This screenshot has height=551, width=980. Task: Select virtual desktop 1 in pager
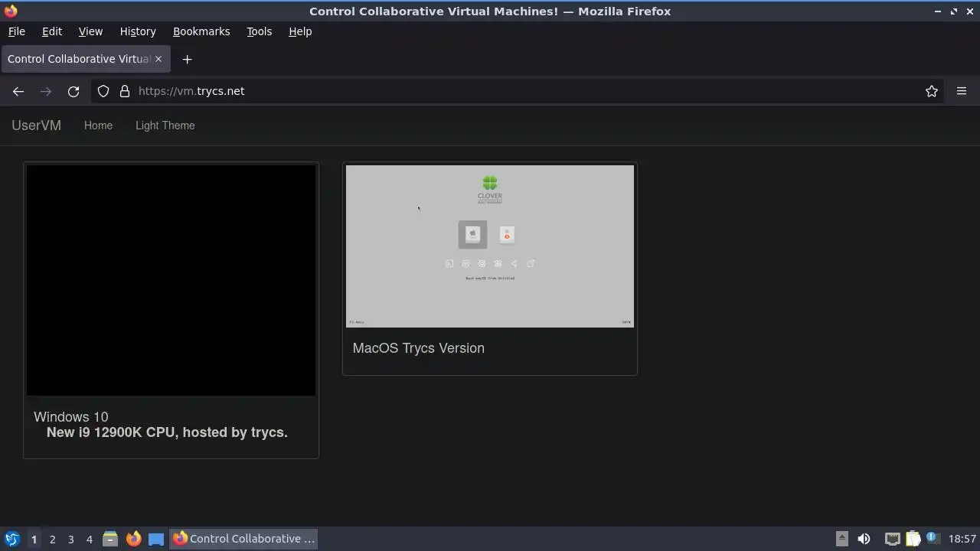(34, 540)
